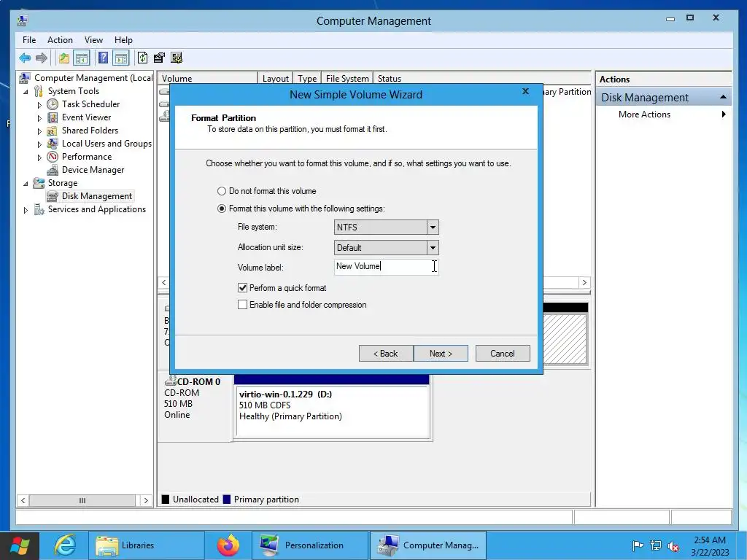The height and width of the screenshot is (560, 747).
Task: Open the Allocation unit size dropdown
Action: coord(433,248)
